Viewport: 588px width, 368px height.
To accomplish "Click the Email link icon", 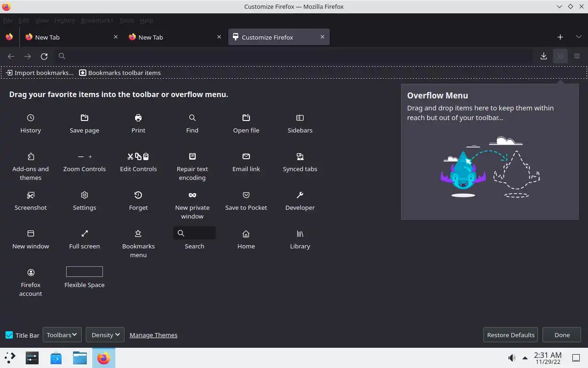I will point(246,156).
